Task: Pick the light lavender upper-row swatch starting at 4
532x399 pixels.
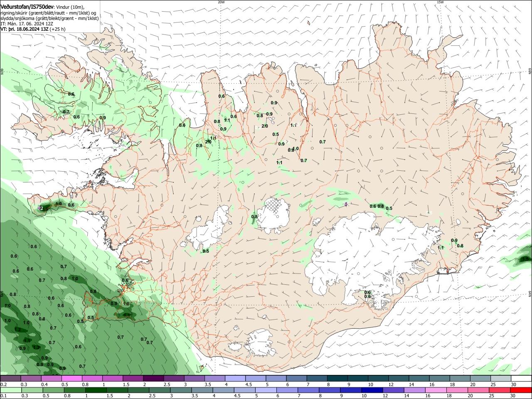Action: pos(235,379)
